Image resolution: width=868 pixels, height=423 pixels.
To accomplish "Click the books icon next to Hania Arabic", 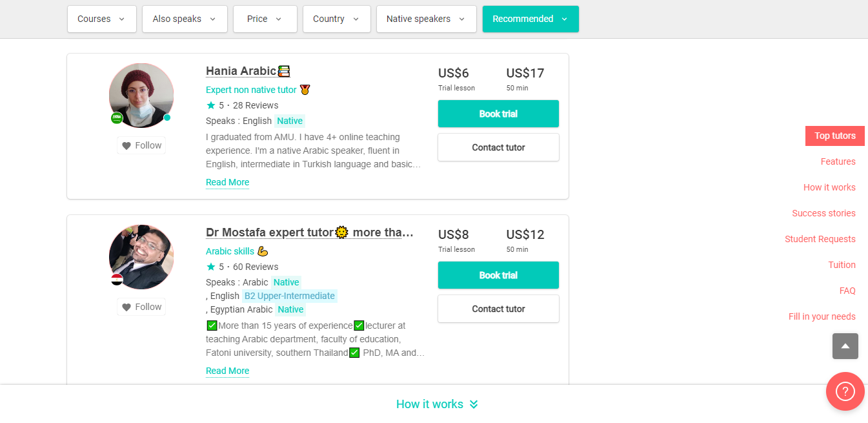I will pos(284,71).
